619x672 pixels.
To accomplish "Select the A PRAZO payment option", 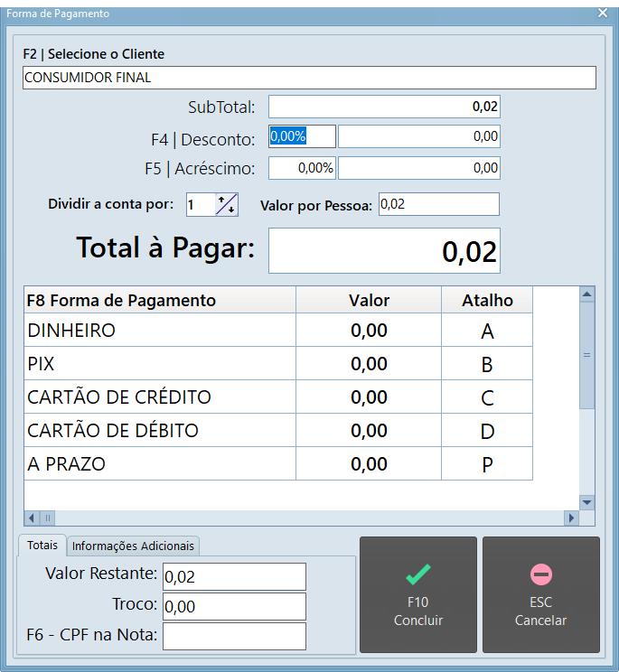I will pyautogui.click(x=160, y=464).
